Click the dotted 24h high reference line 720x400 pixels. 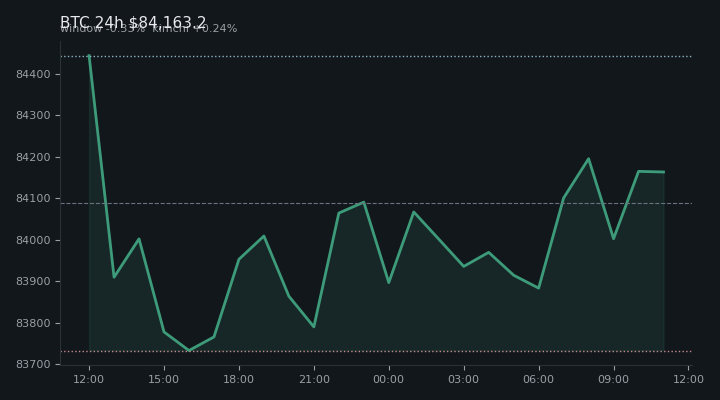pos(376,56)
